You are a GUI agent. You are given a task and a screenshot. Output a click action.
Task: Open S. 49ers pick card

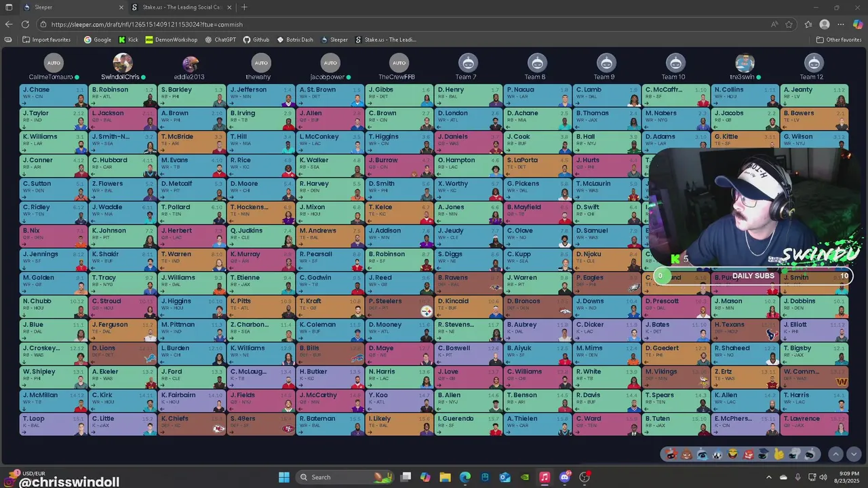(x=261, y=424)
